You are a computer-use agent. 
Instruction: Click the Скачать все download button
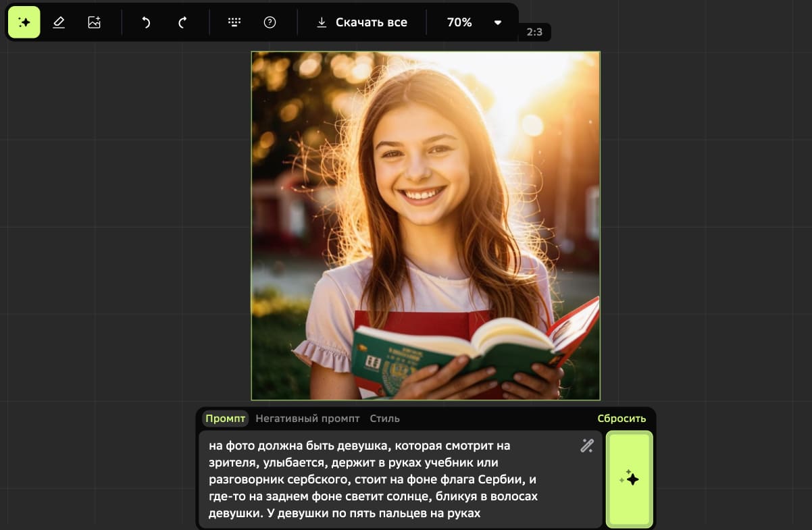click(362, 22)
